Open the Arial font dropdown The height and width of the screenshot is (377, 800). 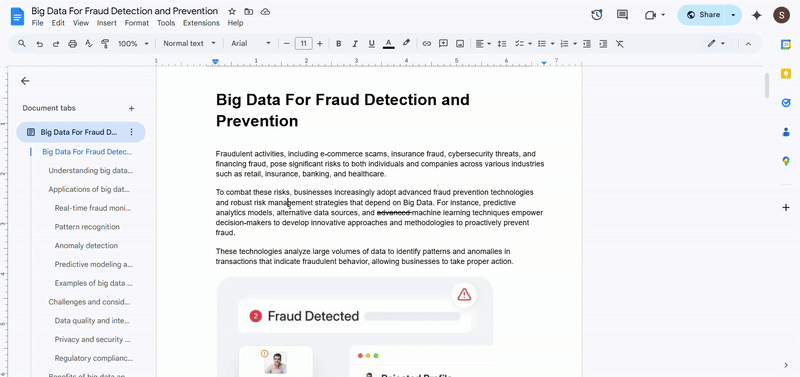251,43
